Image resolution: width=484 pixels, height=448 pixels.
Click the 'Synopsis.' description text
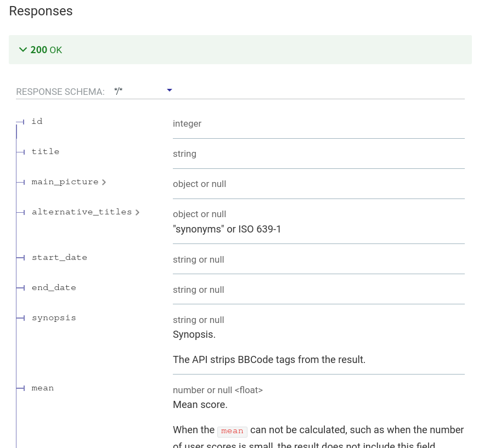[194, 334]
